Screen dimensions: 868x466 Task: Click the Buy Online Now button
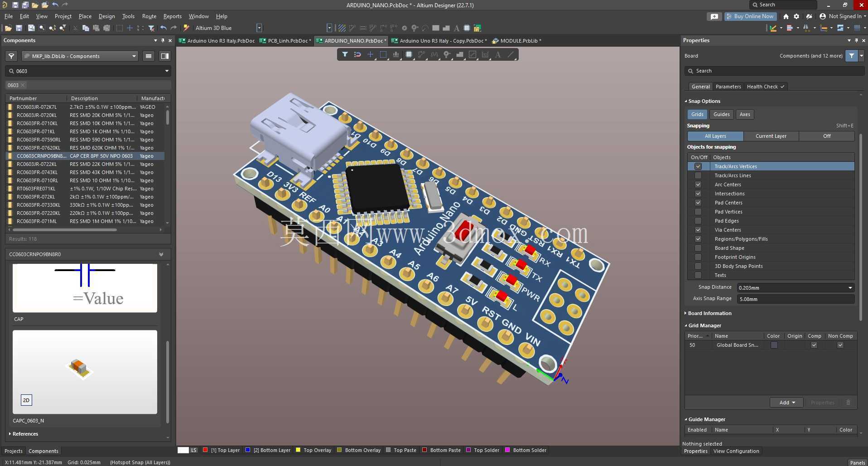(x=751, y=16)
